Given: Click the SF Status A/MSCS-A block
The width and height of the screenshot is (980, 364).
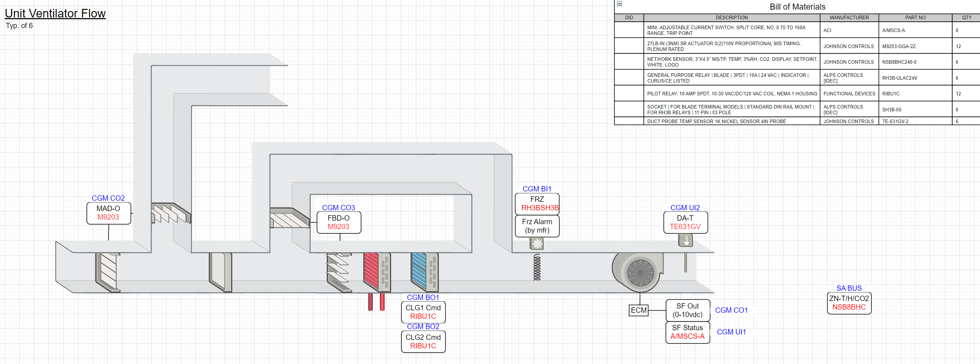Looking at the screenshot, I should 687,332.
